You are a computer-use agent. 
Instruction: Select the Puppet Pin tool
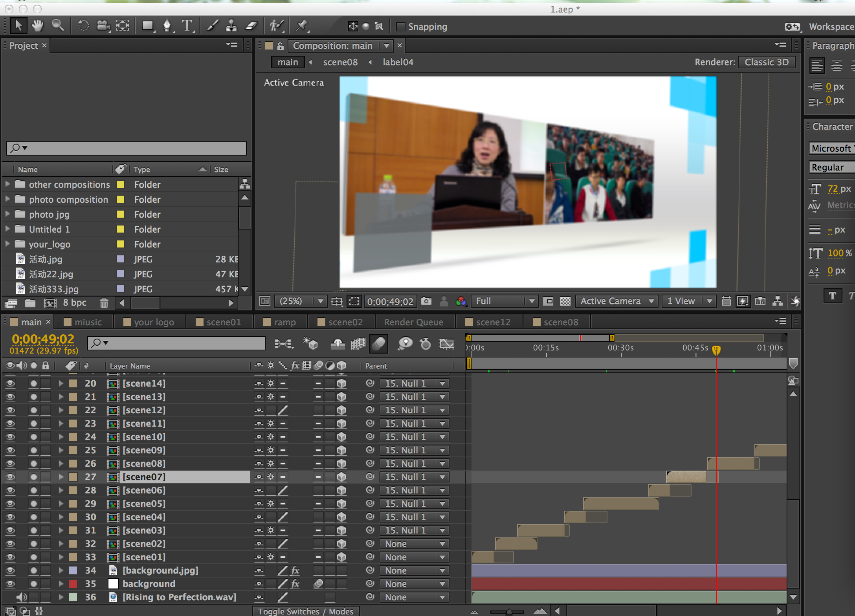(x=302, y=26)
